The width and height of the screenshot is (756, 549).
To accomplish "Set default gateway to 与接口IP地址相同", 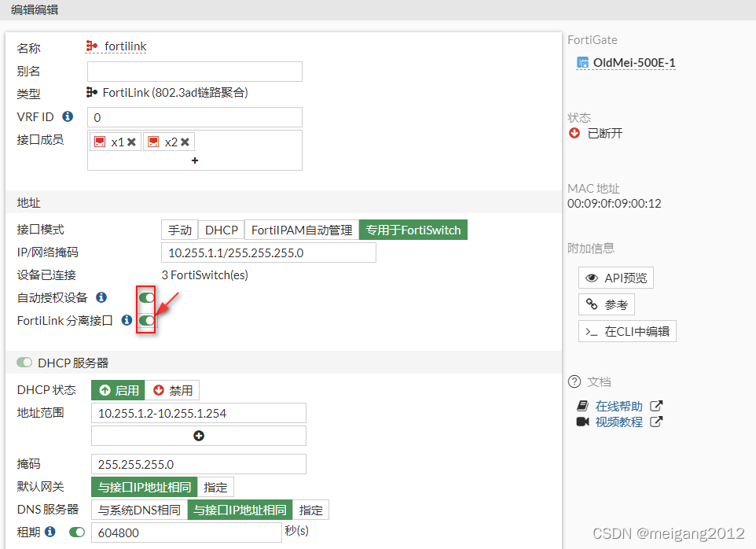I will click(x=144, y=487).
